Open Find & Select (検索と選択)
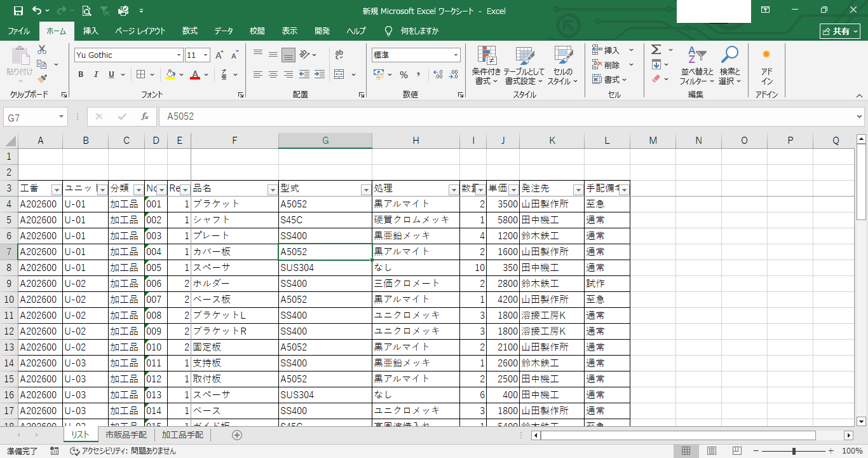868x458 pixels. pyautogui.click(x=729, y=66)
